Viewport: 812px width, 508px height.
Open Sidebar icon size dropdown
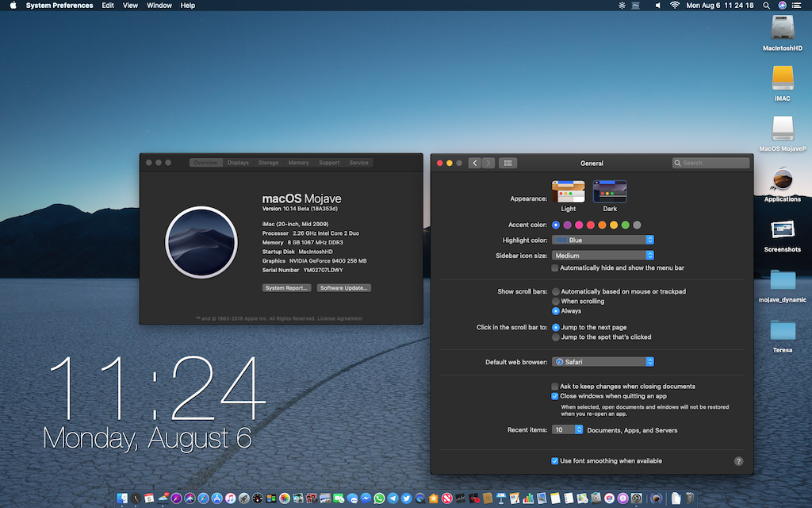(x=603, y=256)
